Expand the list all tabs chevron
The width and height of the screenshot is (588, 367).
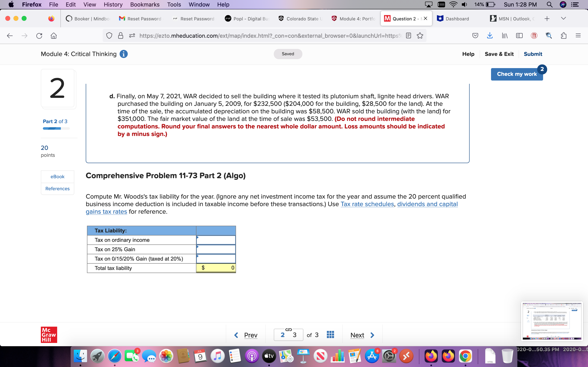coord(563,18)
